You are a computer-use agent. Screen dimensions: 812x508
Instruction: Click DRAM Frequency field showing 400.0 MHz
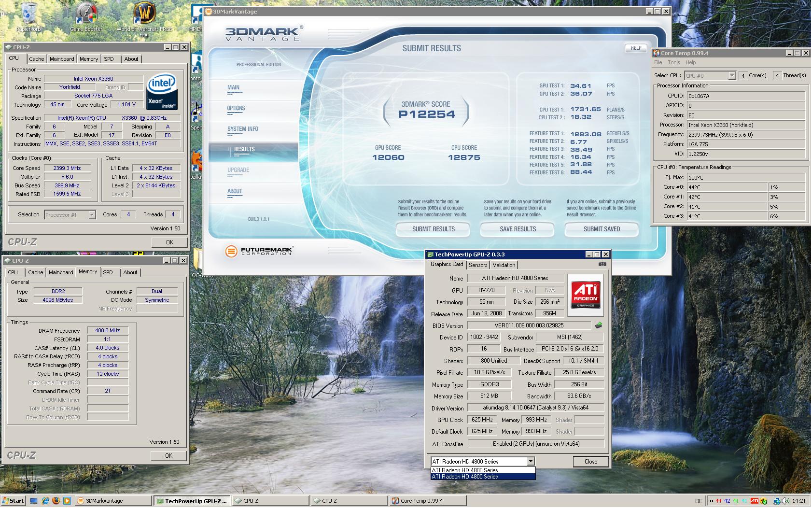pos(108,330)
